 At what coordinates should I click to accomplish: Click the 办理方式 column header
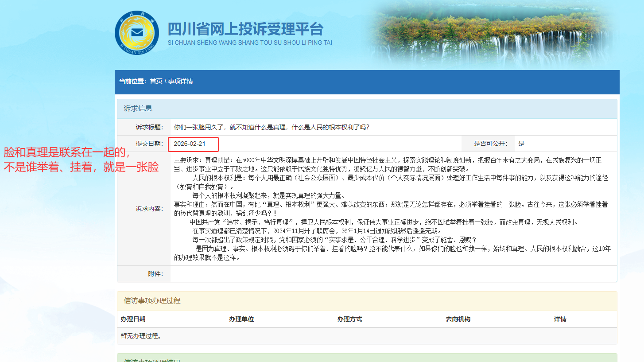(x=349, y=319)
